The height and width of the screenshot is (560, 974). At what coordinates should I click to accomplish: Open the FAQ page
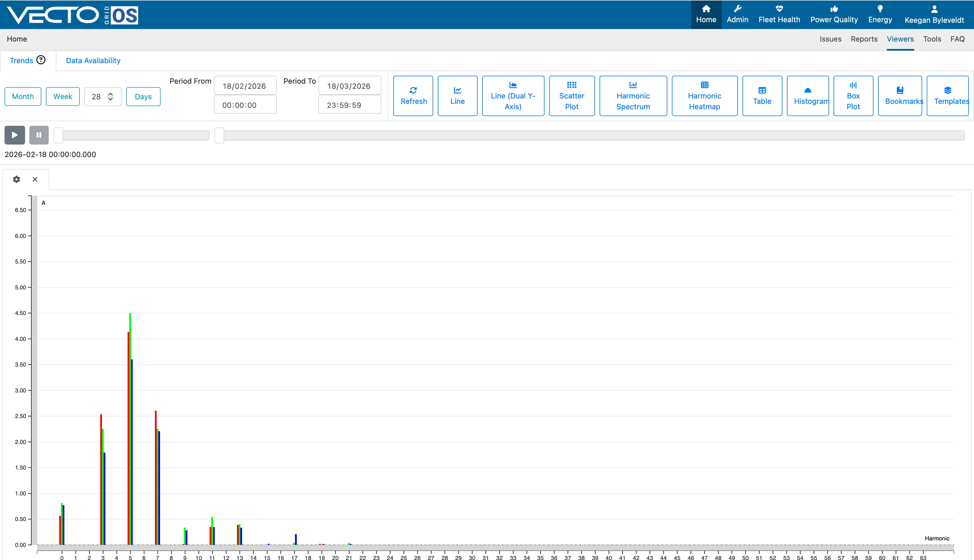(x=957, y=39)
